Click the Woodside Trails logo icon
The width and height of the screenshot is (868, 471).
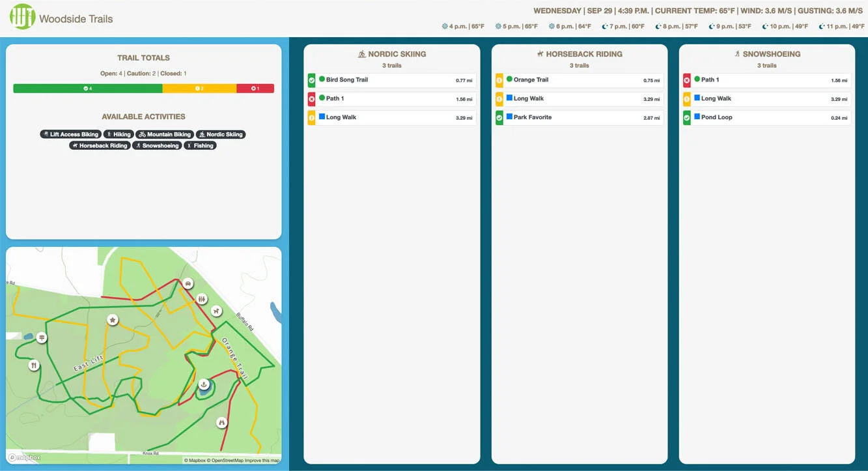click(x=22, y=18)
